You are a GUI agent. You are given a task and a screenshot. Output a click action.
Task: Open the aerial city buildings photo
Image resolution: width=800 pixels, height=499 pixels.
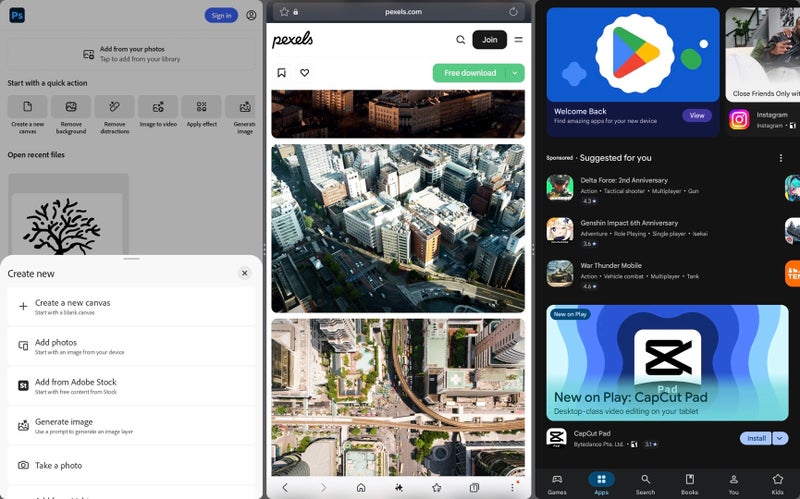coord(398,228)
